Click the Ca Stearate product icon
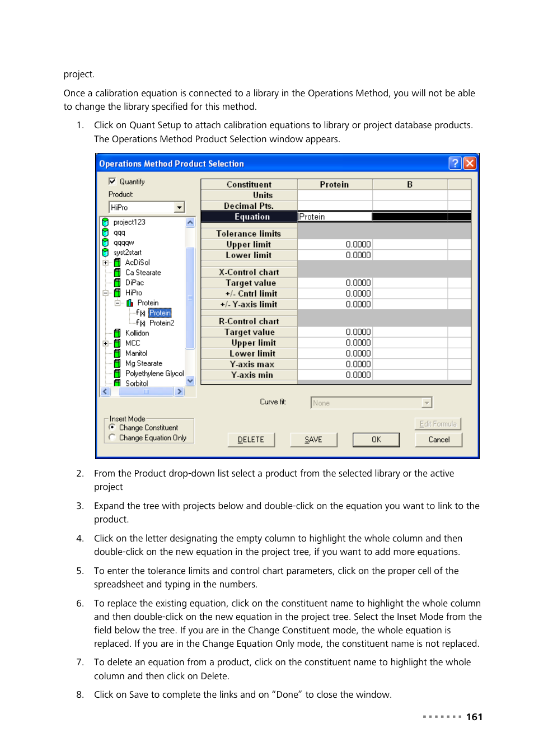 117,273
